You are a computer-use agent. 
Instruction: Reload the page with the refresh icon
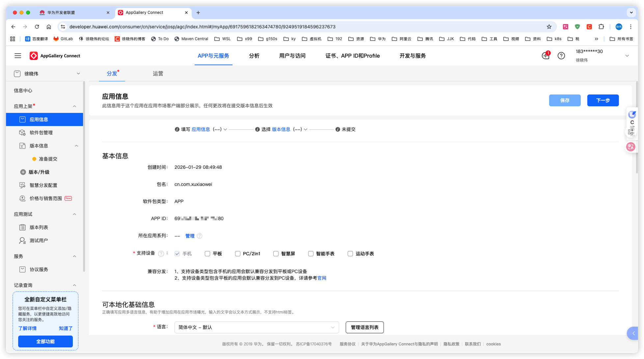(37, 27)
